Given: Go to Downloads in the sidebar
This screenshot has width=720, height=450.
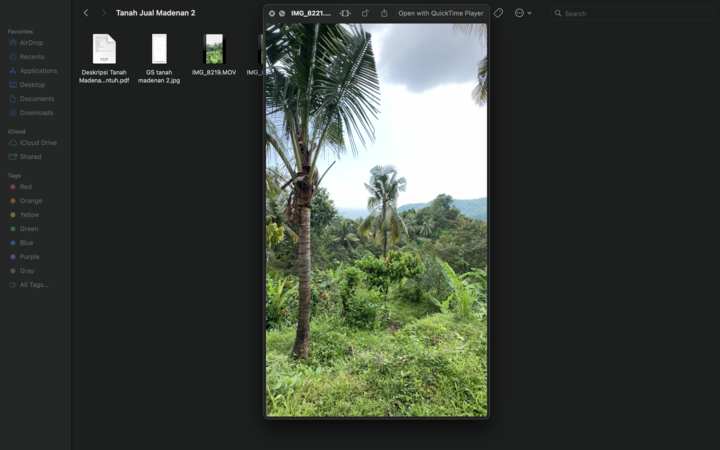Looking at the screenshot, I should point(36,113).
